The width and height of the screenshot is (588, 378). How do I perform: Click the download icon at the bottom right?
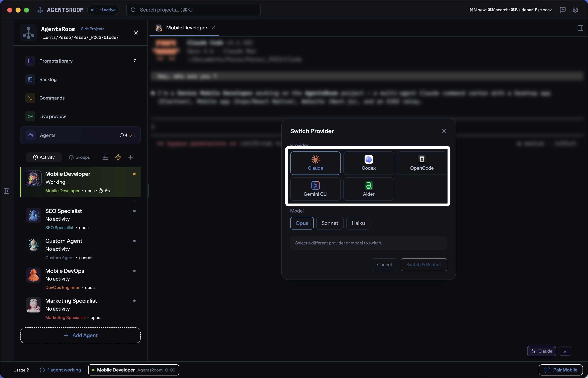click(565, 351)
